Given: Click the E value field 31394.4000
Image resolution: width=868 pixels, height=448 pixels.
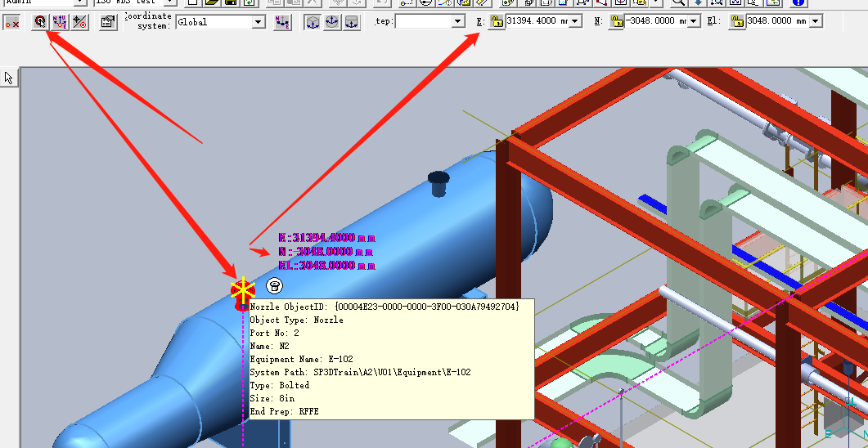Looking at the screenshot, I should 538,21.
